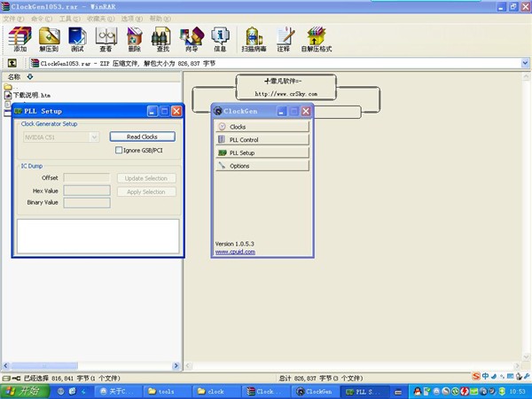Open the 帮助 (Help) menu
The height and width of the screenshot is (399, 532).
[160, 19]
